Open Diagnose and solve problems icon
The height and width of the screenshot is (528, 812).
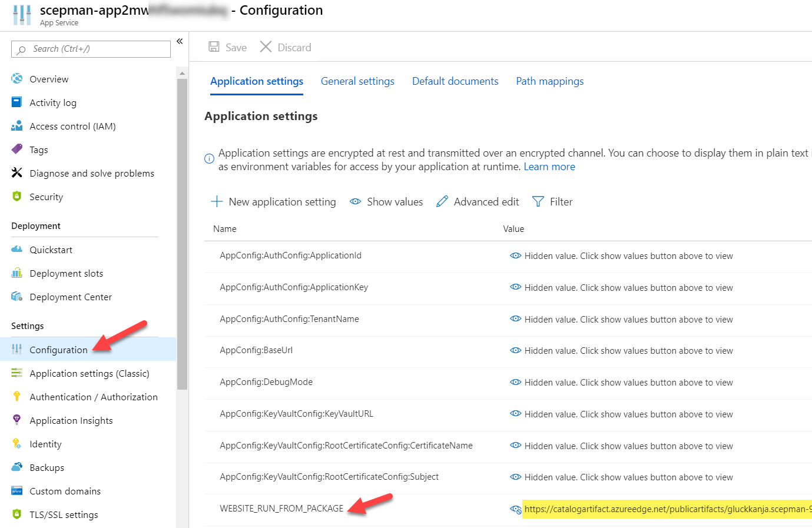click(x=17, y=173)
